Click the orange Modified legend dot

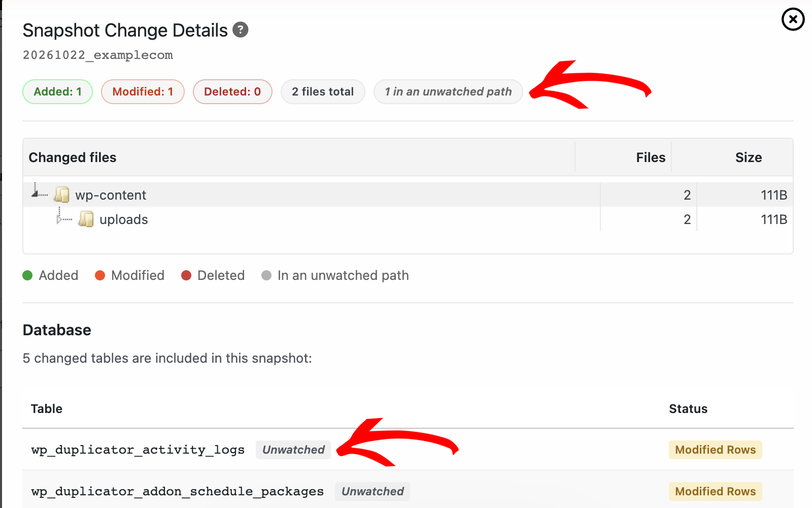point(100,275)
